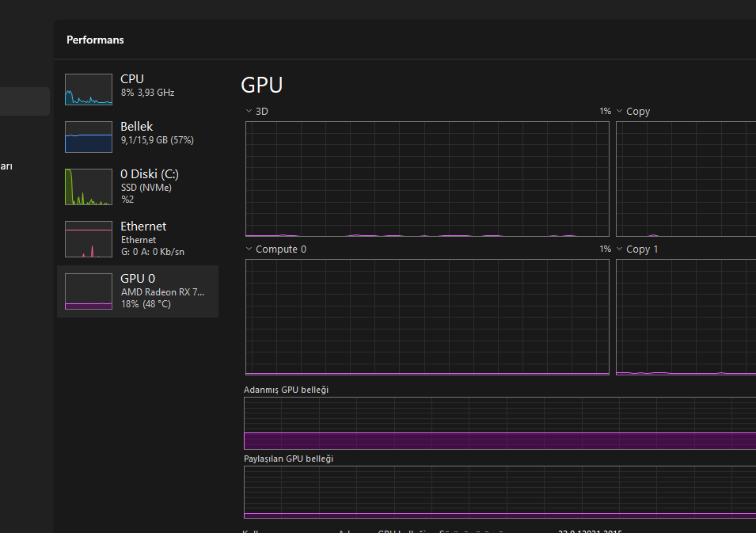The width and height of the screenshot is (756, 533).
Task: Click the 'Adanmış GPU belleği' label
Action: pos(287,390)
